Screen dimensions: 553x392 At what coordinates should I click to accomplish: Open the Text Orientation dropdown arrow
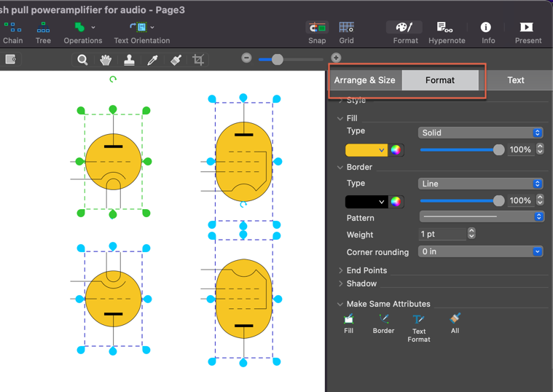point(152,27)
